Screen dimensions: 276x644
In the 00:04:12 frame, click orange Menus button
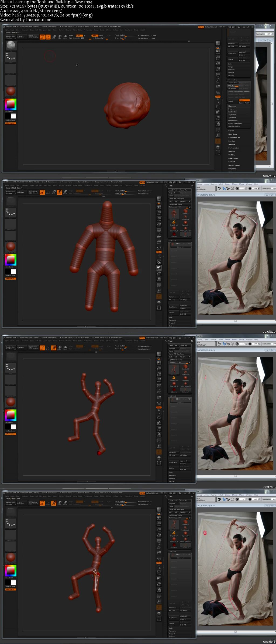click(x=201, y=27)
